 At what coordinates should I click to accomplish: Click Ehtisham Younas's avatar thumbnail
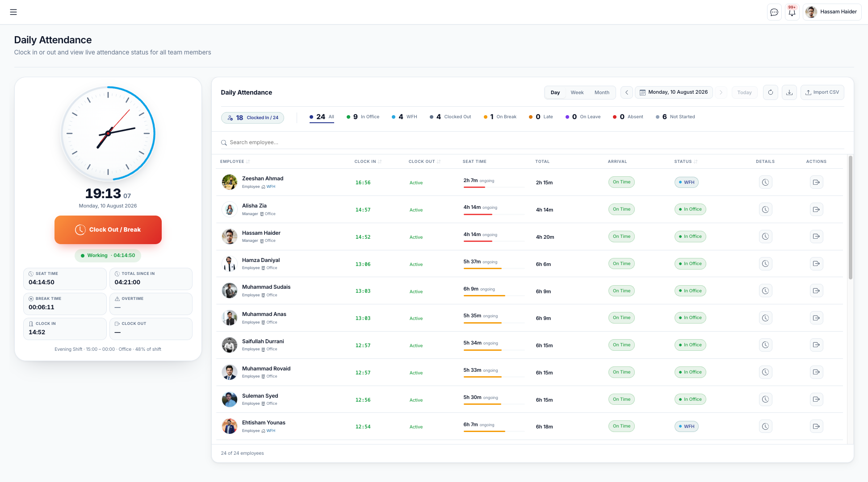230,426
